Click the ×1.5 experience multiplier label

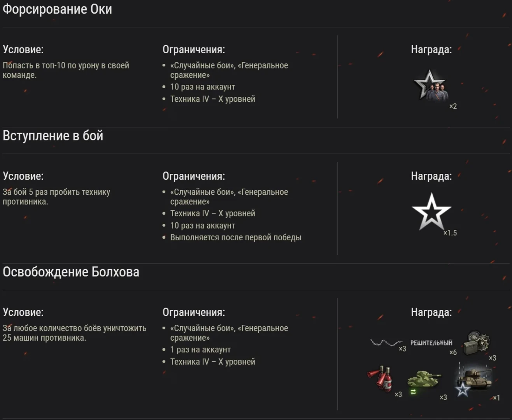point(451,233)
